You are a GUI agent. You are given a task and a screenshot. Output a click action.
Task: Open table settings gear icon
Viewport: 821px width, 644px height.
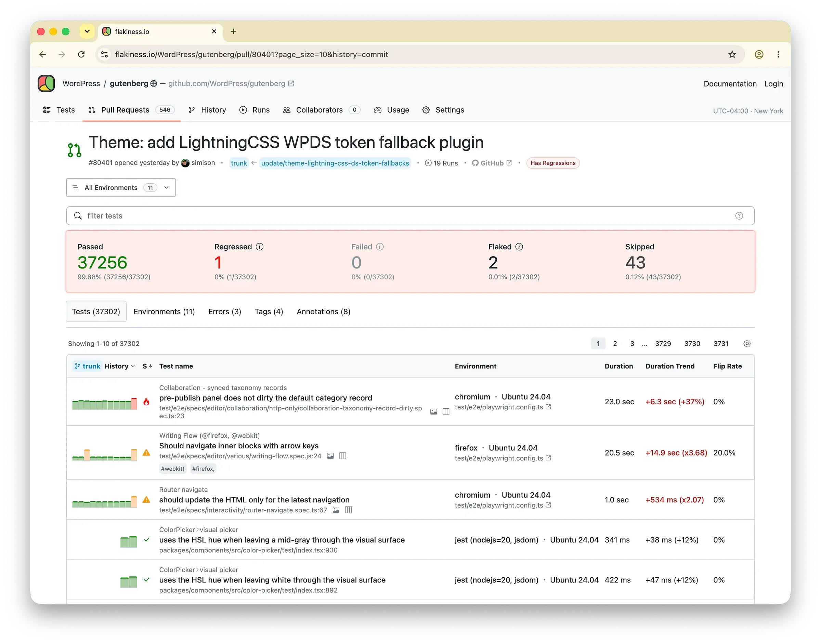coord(747,343)
